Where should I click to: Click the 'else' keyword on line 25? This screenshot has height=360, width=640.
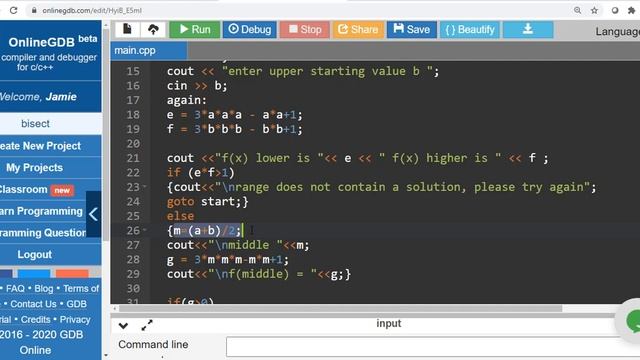point(180,216)
